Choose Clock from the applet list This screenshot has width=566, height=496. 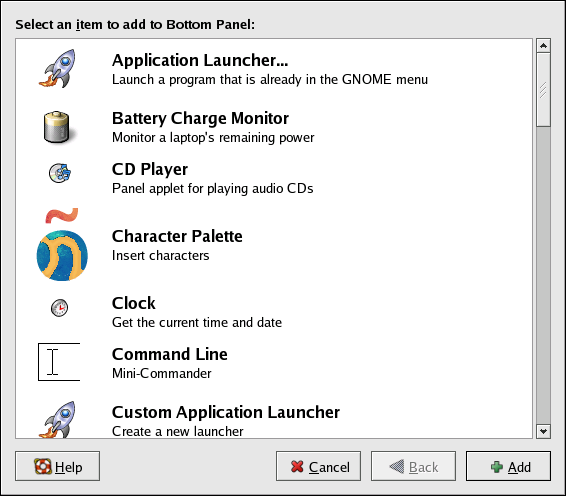(x=134, y=303)
